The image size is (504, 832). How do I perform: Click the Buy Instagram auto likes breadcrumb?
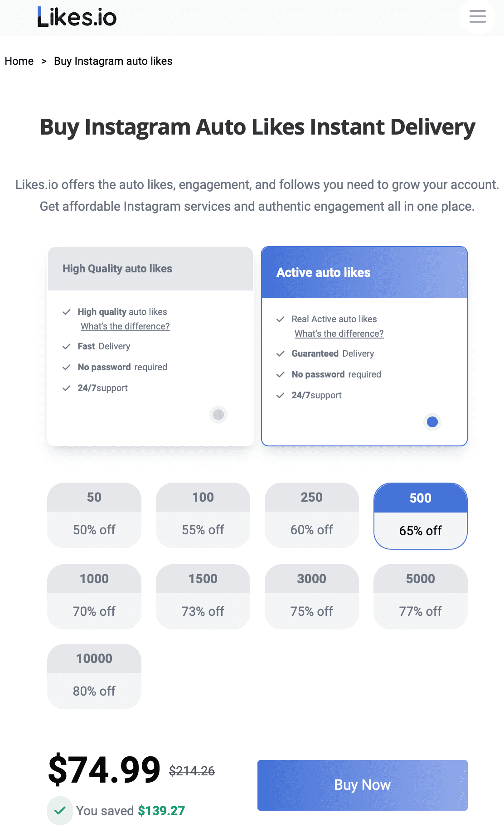(x=113, y=61)
